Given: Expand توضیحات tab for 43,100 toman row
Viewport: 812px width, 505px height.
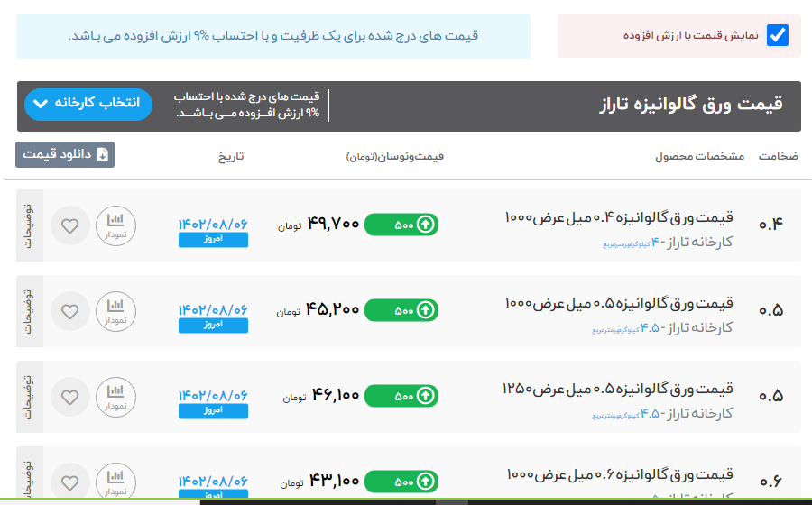Looking at the screenshot, I should point(29,476).
